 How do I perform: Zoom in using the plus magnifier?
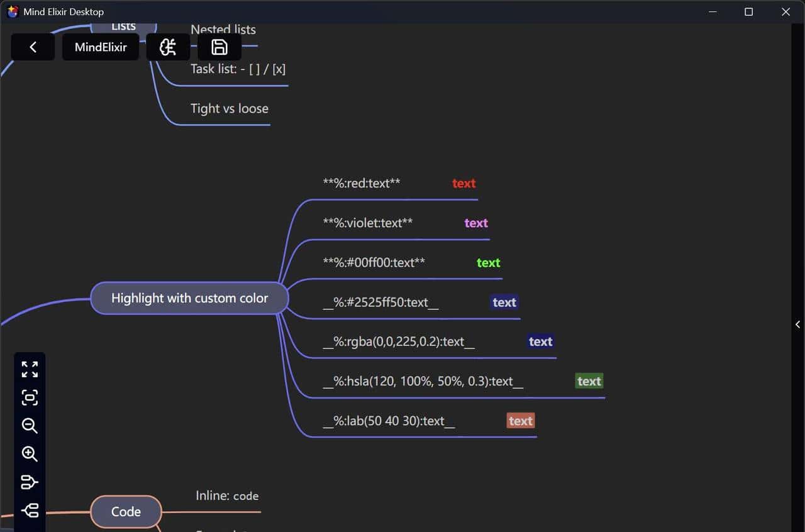30,454
